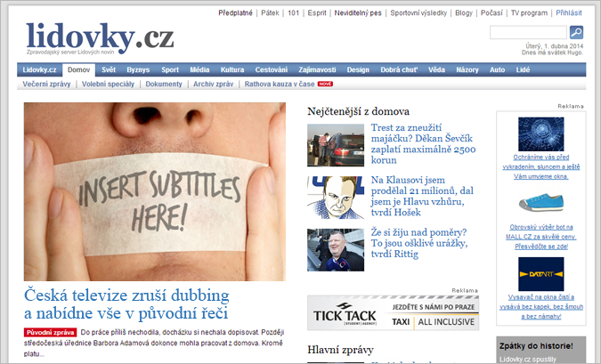Click the Přihlásit login link
601x364 pixels.
coord(569,13)
